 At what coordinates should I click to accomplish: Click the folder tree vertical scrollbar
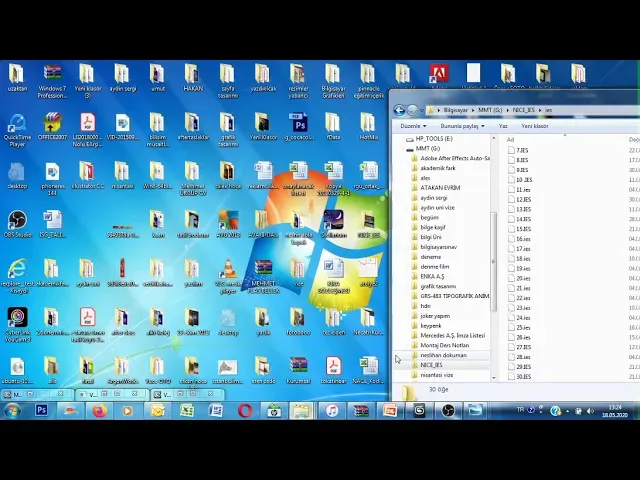(x=493, y=261)
